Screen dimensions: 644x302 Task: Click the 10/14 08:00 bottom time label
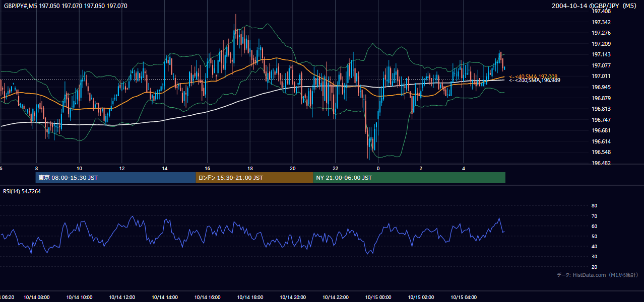point(36,297)
